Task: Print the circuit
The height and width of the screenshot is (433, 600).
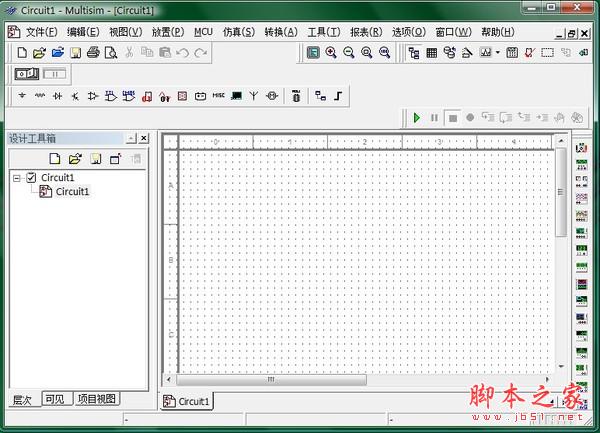Action: click(x=93, y=52)
